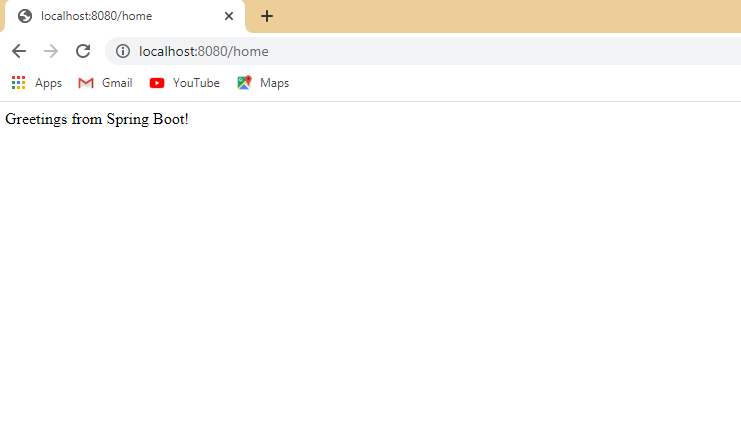Open a new tab with plus button
This screenshot has width=741, height=421.
point(267,16)
